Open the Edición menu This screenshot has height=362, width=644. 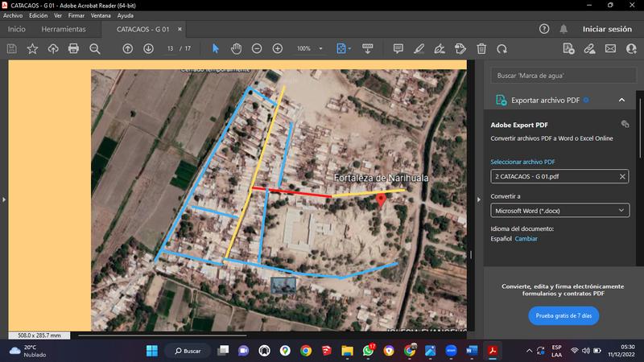coord(38,15)
